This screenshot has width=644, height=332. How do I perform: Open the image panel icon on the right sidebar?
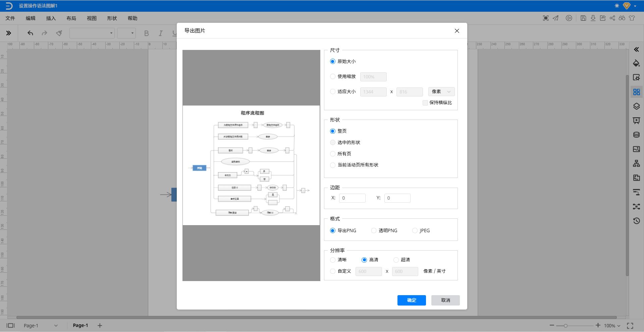tap(636, 149)
